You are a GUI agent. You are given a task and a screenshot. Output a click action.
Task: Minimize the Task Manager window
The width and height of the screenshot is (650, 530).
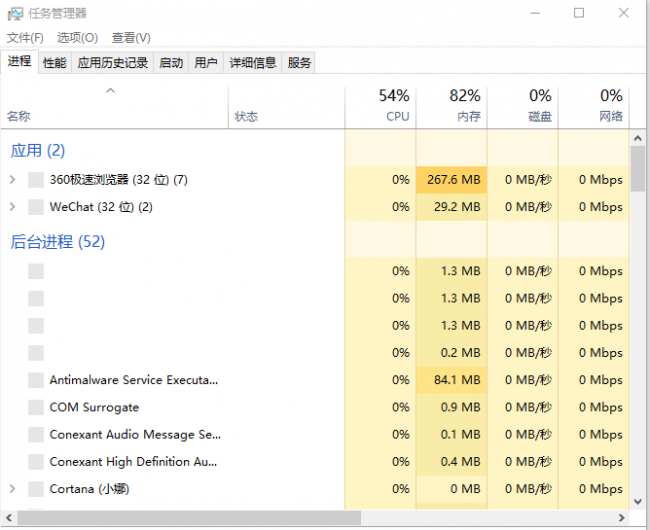pos(535,13)
